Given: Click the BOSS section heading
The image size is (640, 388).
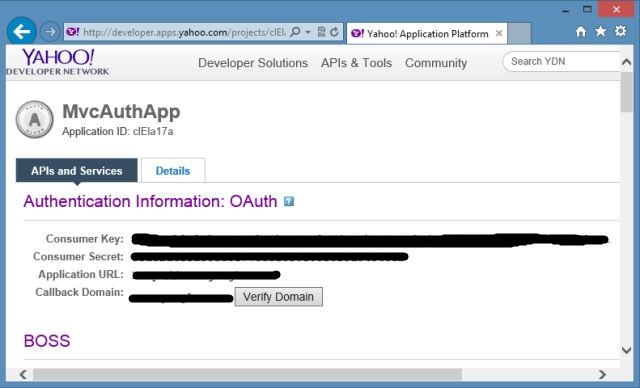Looking at the screenshot, I should tap(47, 341).
